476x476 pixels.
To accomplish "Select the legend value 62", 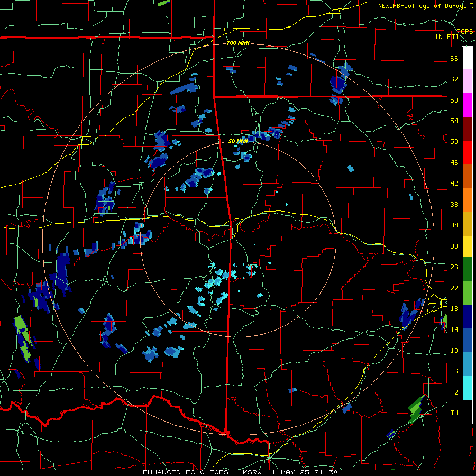I will coord(454,79).
